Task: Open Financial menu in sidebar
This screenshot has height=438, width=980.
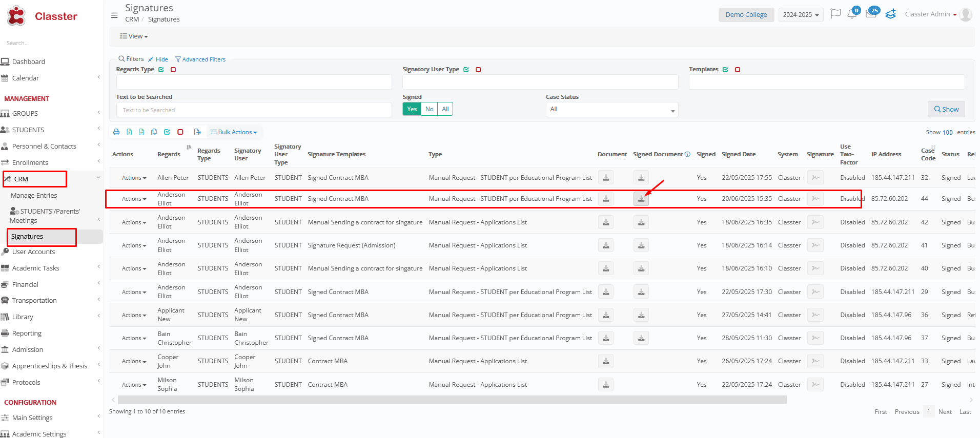Action: click(25, 284)
